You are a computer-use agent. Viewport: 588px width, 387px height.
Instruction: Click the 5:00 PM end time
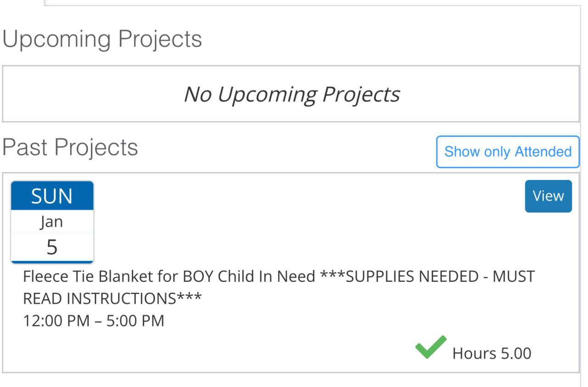click(135, 321)
